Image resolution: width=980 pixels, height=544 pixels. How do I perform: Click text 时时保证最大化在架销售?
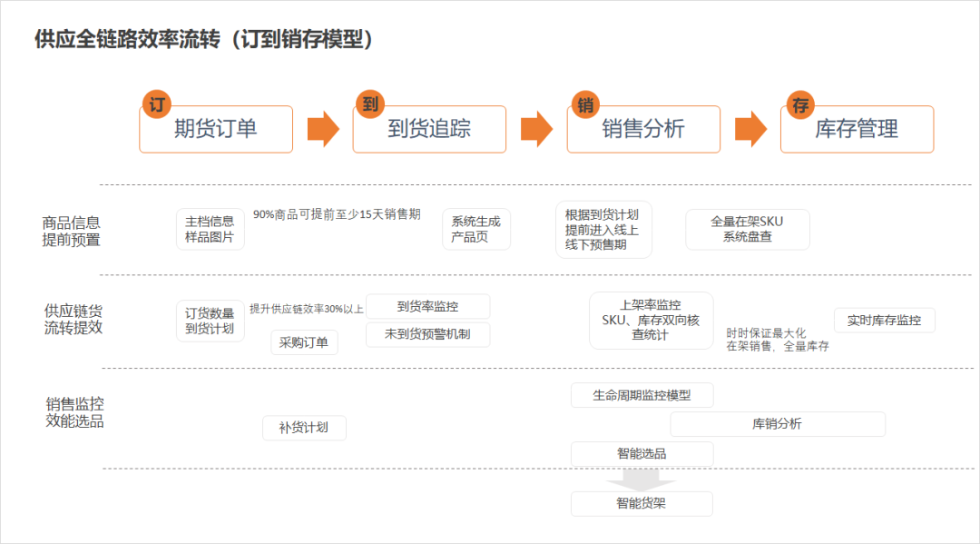point(778,341)
